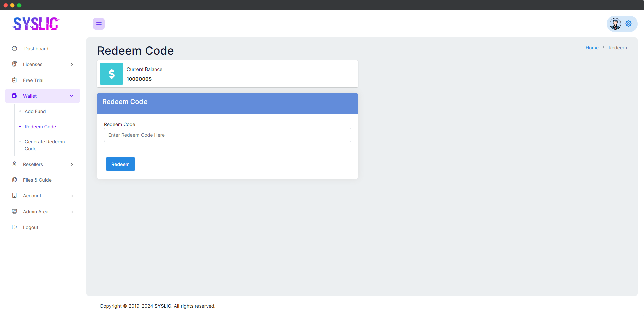This screenshot has width=644, height=316.
Task: Click the Logout exit icon
Action: click(x=14, y=227)
